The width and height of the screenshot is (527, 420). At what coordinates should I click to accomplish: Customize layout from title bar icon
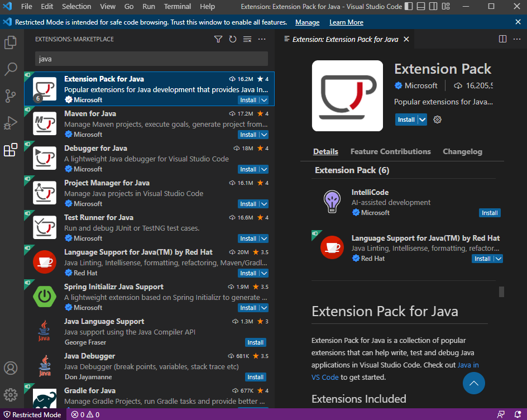(x=445, y=6)
